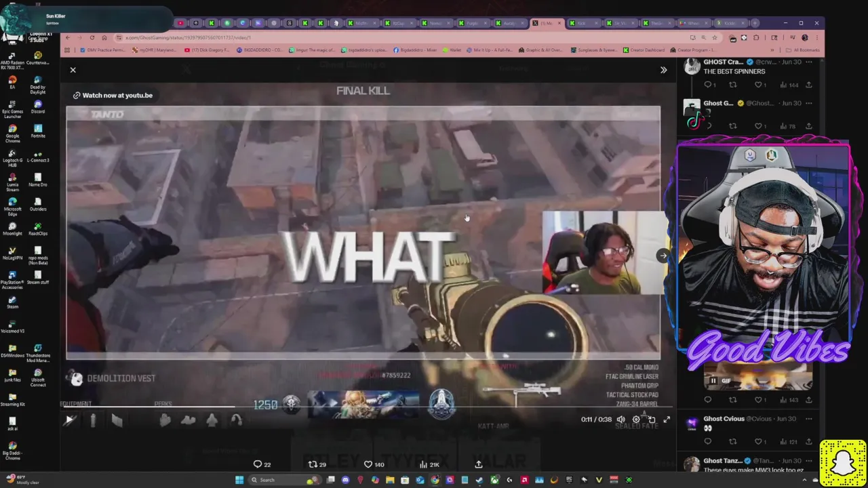Open All Bookmarks folder

[x=802, y=50]
